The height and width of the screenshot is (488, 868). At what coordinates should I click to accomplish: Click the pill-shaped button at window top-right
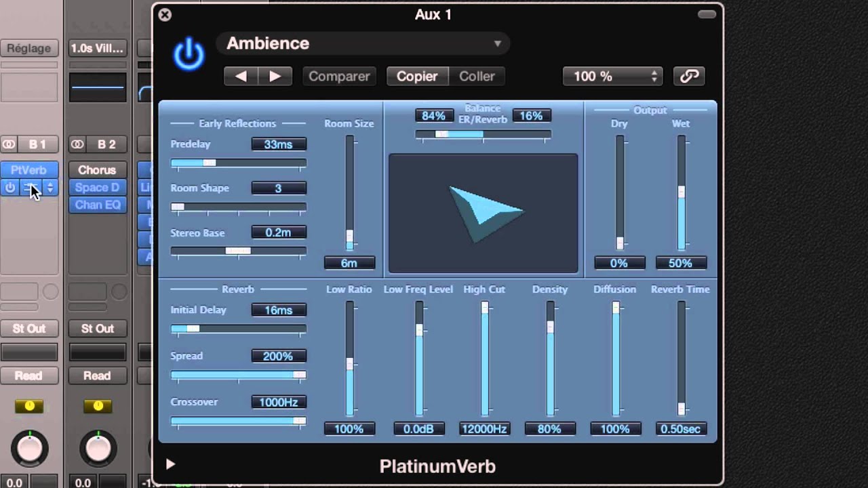[x=707, y=14]
